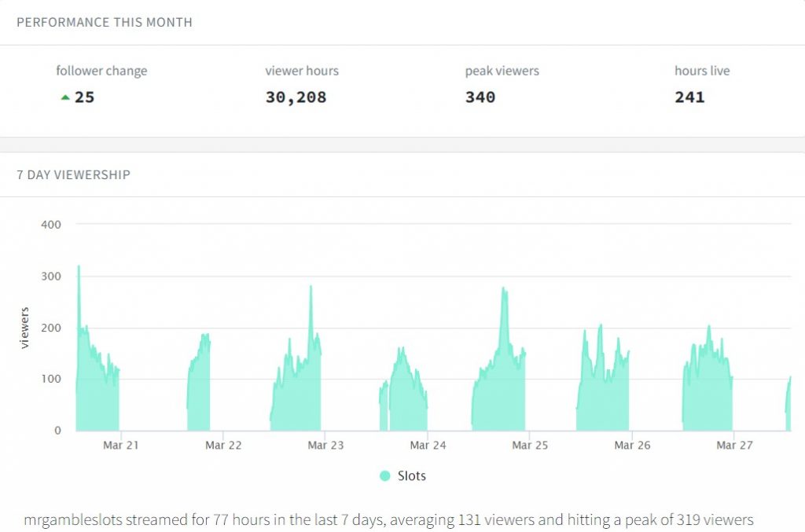The width and height of the screenshot is (805, 532).
Task: Click the 100 y-axis tick label
Action: tap(51, 379)
